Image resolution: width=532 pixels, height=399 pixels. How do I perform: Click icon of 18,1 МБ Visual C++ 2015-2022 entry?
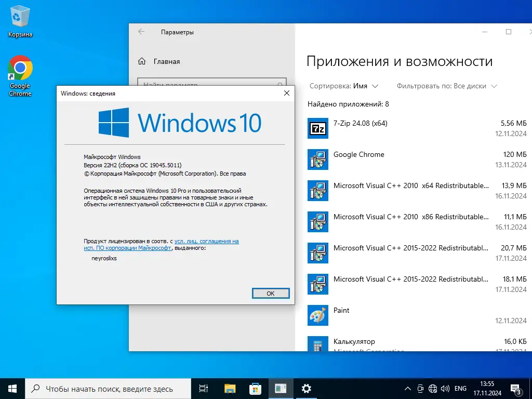pos(317,284)
